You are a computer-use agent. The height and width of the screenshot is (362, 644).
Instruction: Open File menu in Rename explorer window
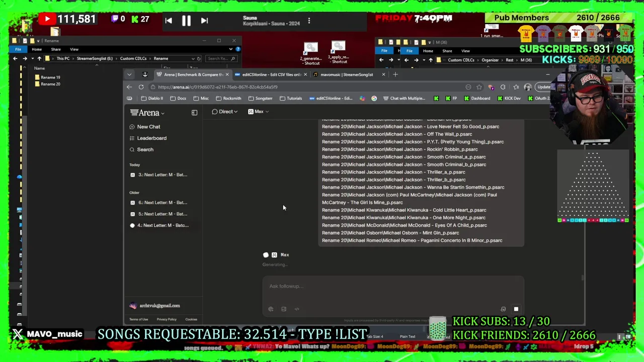pos(18,49)
